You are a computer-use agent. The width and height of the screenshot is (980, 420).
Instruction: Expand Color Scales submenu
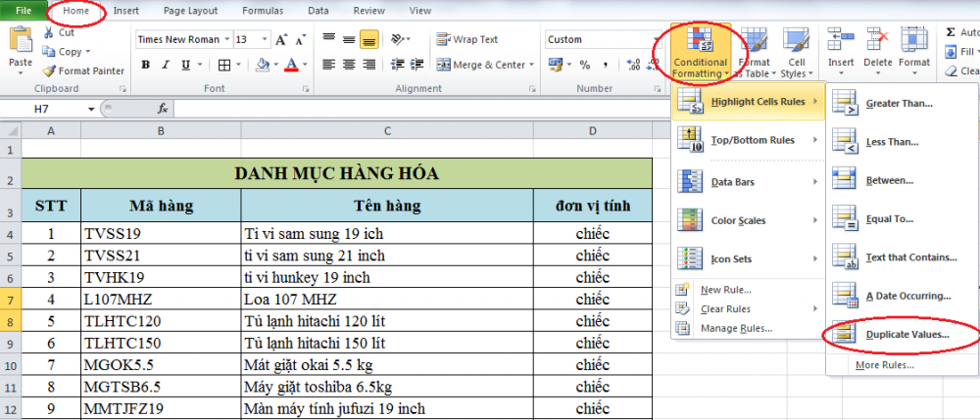[748, 220]
